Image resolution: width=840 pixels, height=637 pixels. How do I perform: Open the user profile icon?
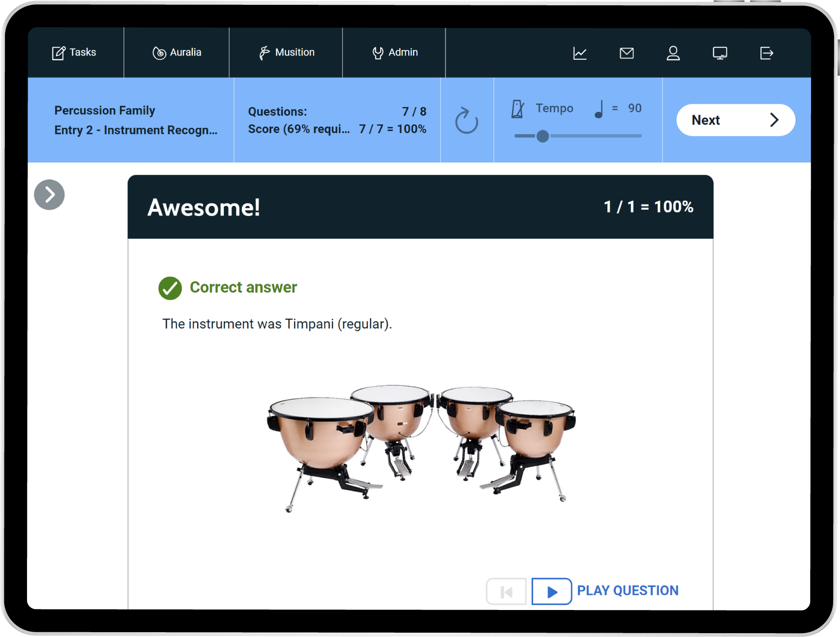point(673,53)
